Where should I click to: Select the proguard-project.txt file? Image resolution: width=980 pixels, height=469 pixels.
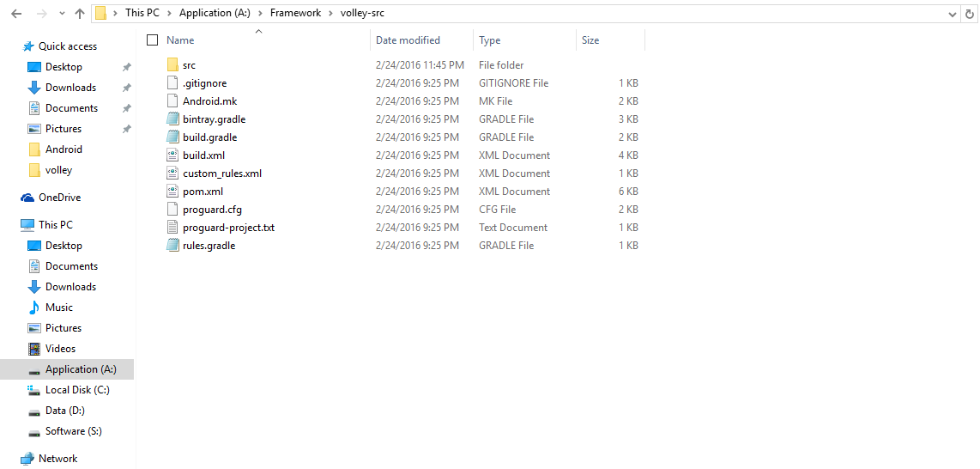228,228
